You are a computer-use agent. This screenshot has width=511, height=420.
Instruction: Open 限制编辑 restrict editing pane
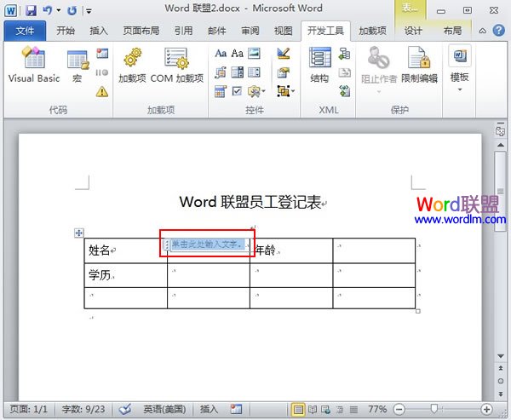(419, 66)
